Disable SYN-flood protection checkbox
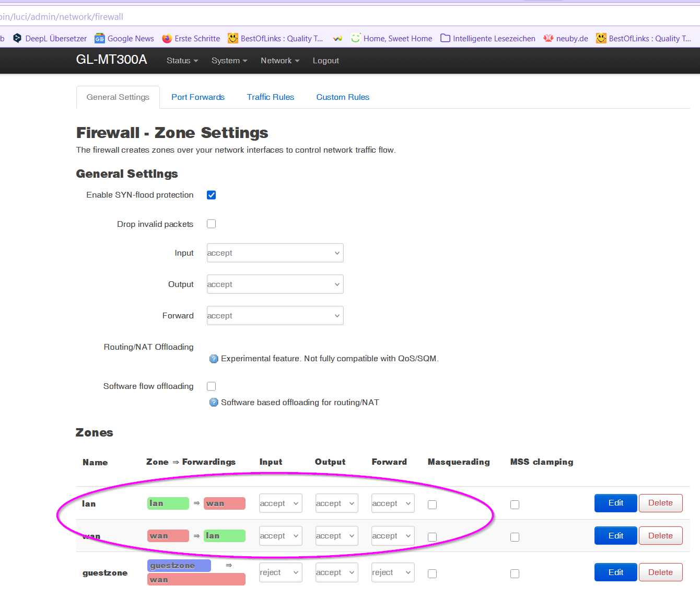This screenshot has width=700, height=597. point(212,195)
